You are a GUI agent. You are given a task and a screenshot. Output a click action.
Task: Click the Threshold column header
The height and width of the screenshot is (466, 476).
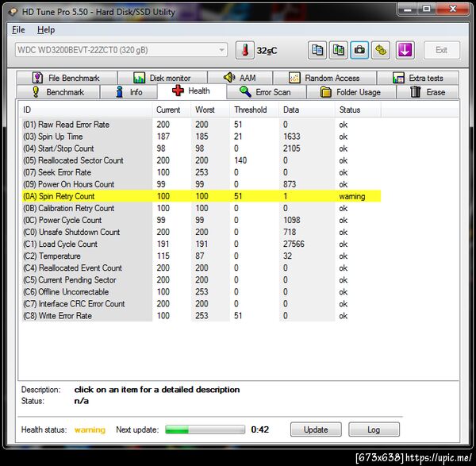[x=255, y=110]
